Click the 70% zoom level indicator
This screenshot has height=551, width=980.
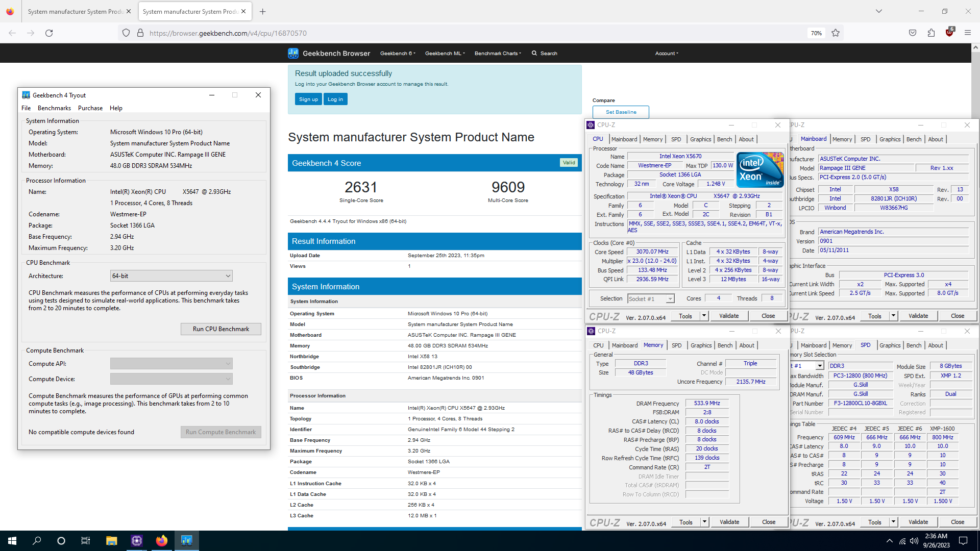816,33
